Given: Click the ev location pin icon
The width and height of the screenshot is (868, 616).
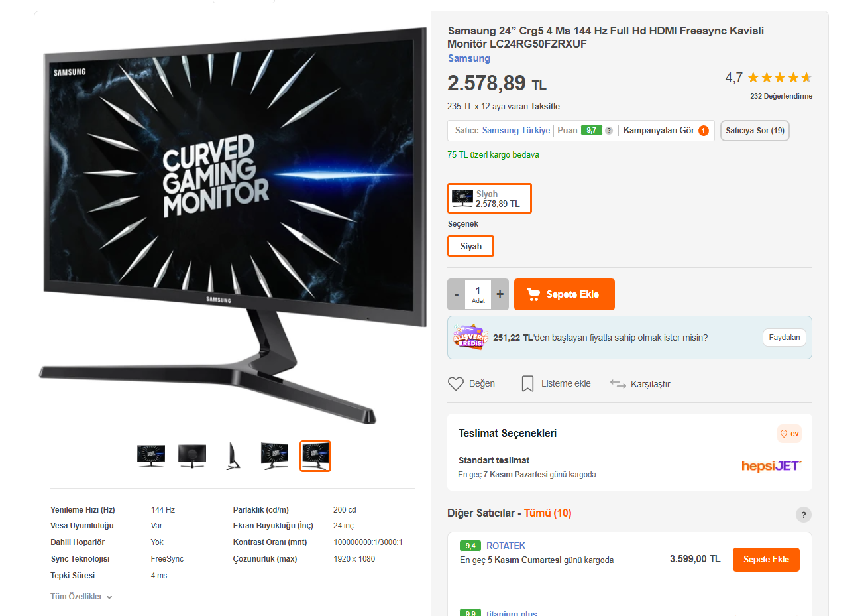Looking at the screenshot, I should (x=784, y=434).
